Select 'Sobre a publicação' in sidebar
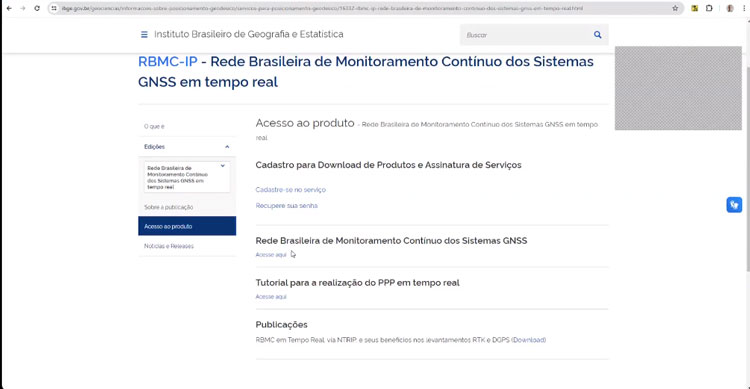The height and width of the screenshot is (389, 750). coord(168,207)
